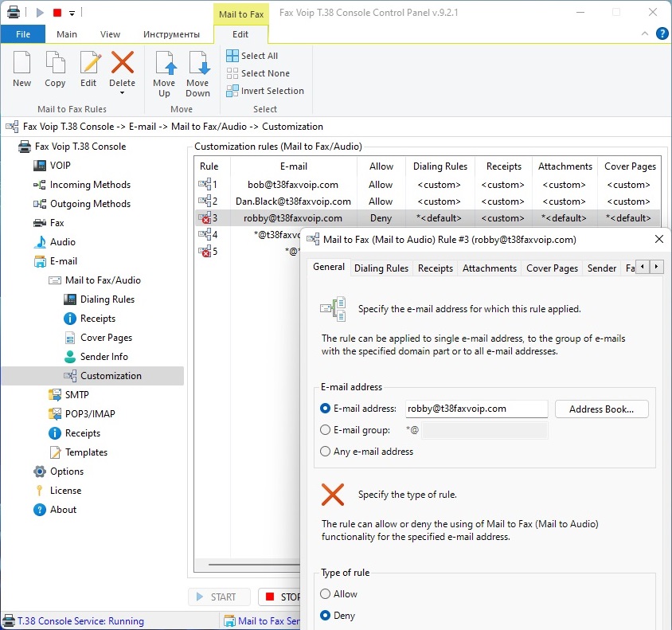The image size is (672, 630).
Task: Click the Options gear icon
Action: pos(40,472)
